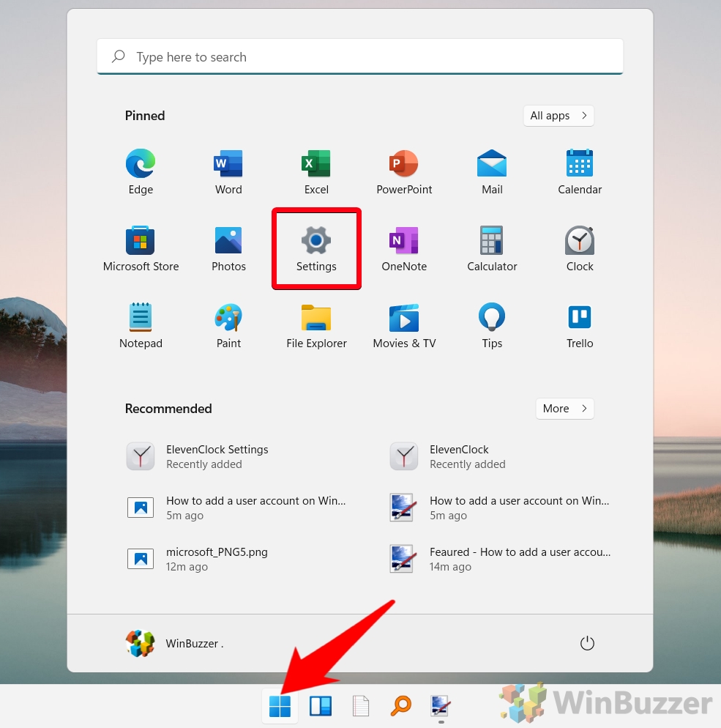Open the image editor icon on taskbar
The height and width of the screenshot is (728, 721).
pyautogui.click(x=441, y=706)
